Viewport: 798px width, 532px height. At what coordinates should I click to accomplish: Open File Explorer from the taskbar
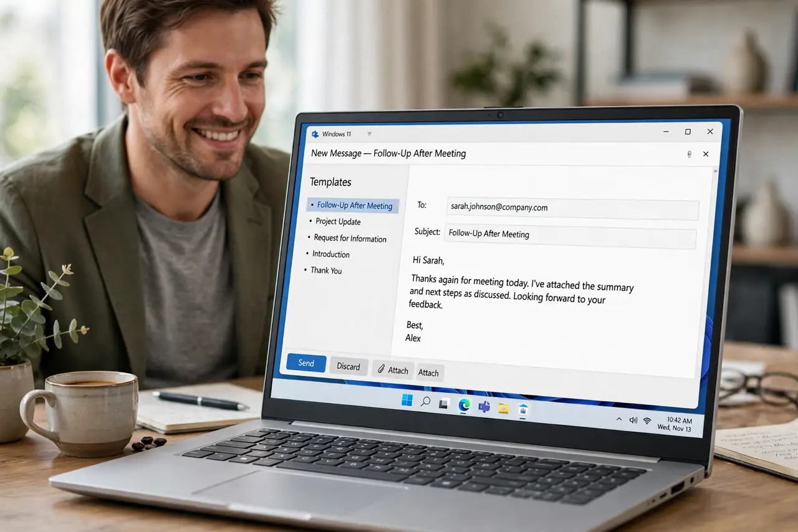(504, 409)
